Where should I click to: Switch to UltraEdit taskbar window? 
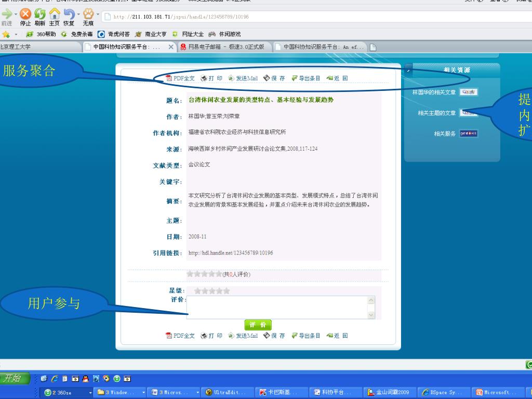point(228,393)
